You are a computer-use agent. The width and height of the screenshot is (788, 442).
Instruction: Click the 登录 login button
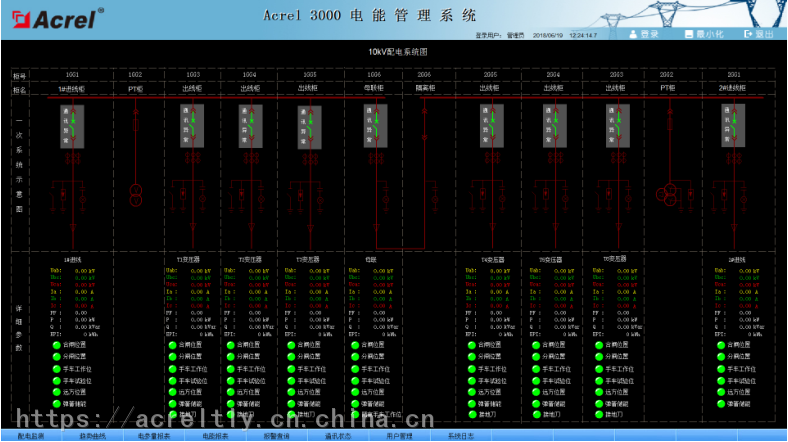coord(644,34)
